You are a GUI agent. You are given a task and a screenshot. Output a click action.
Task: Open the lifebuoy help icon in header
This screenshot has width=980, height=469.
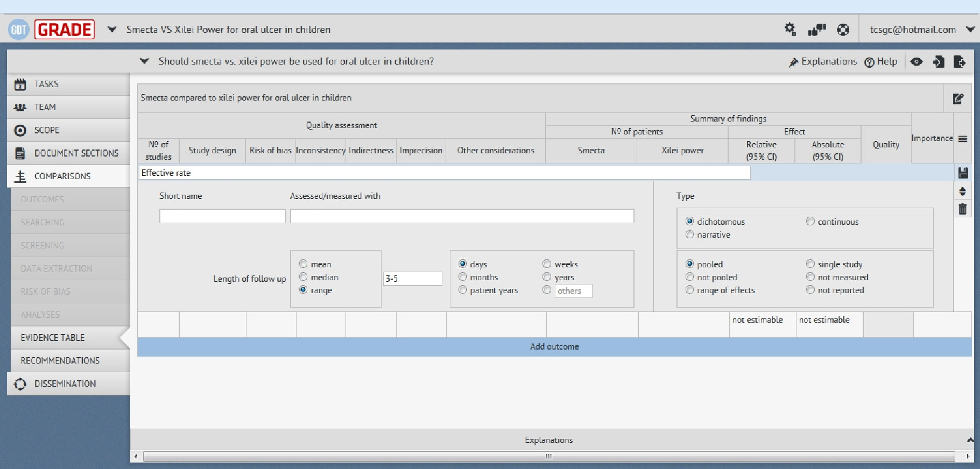[843, 30]
